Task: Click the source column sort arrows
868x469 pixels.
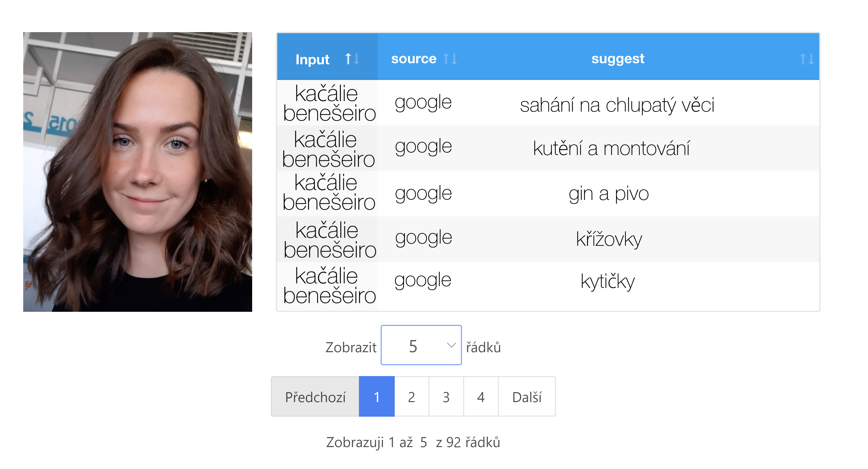Action: 450,59
